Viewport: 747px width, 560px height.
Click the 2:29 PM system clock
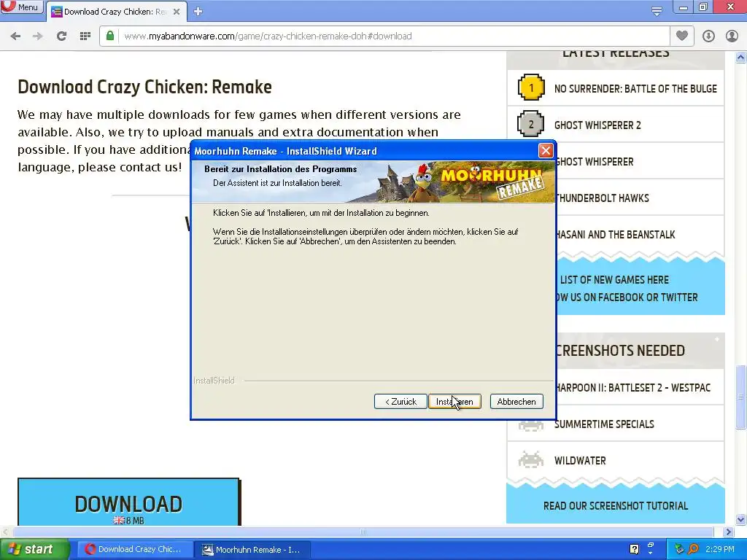720,549
